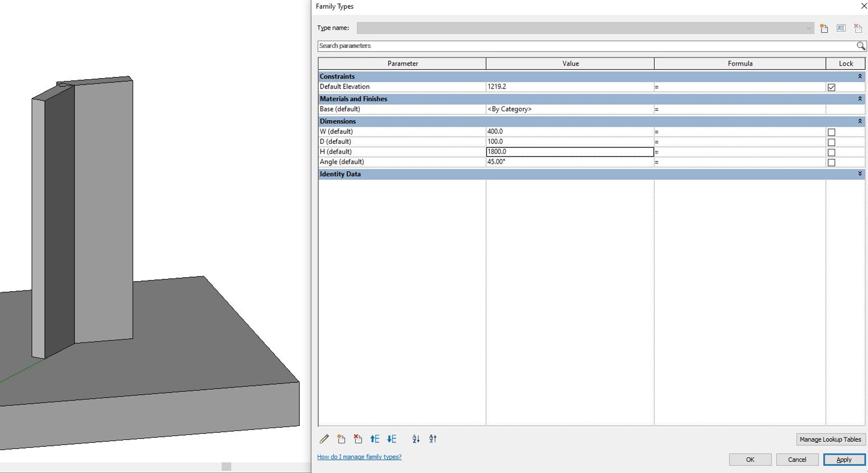Uncheck the Default Elevation lock checkbox

coord(831,87)
